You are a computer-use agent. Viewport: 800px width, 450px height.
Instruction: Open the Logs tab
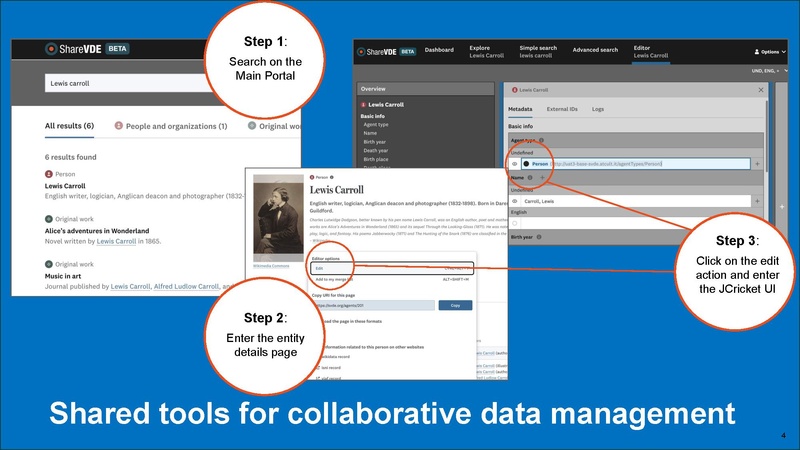click(598, 108)
